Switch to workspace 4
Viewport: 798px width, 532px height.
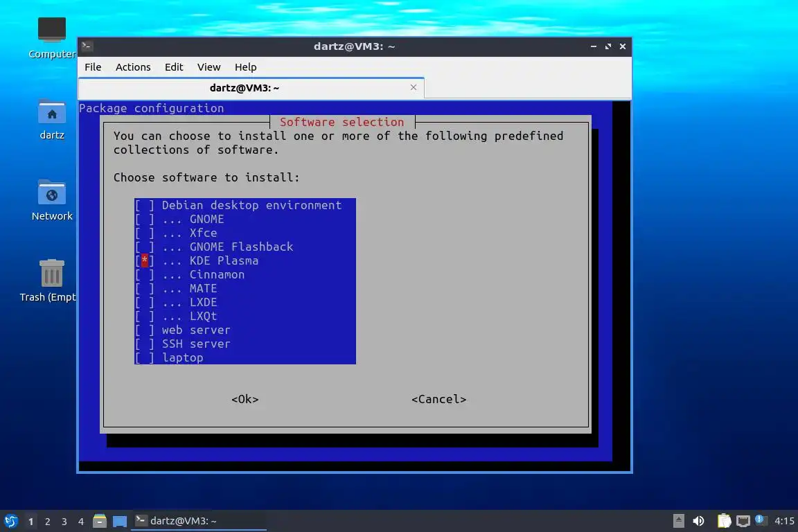point(81,522)
